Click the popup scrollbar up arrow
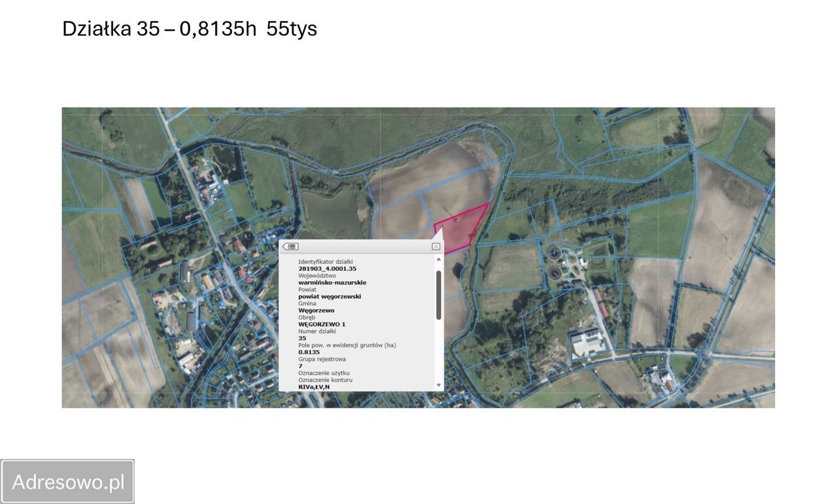Image resolution: width=837 pixels, height=504 pixels. [438, 260]
